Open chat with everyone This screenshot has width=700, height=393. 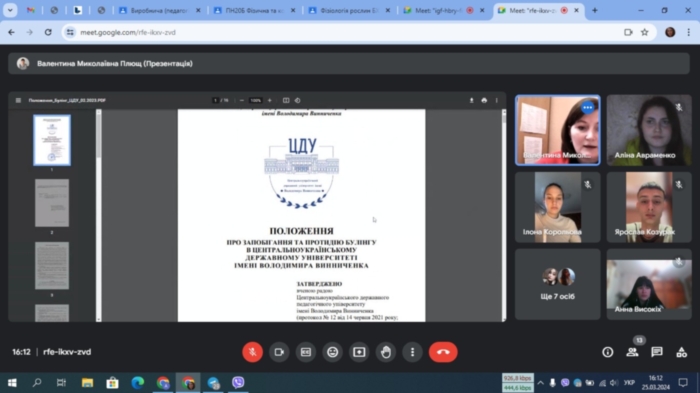point(657,352)
